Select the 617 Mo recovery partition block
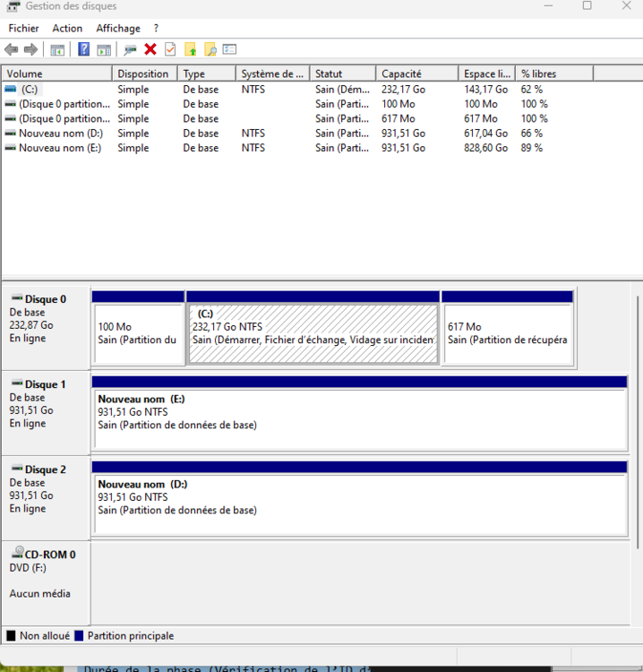 (x=507, y=333)
